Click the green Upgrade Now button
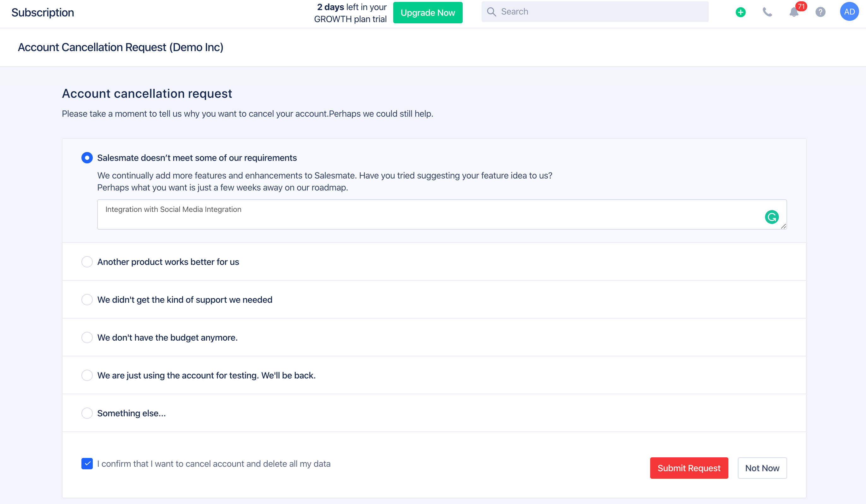The width and height of the screenshot is (866, 504). pos(428,13)
